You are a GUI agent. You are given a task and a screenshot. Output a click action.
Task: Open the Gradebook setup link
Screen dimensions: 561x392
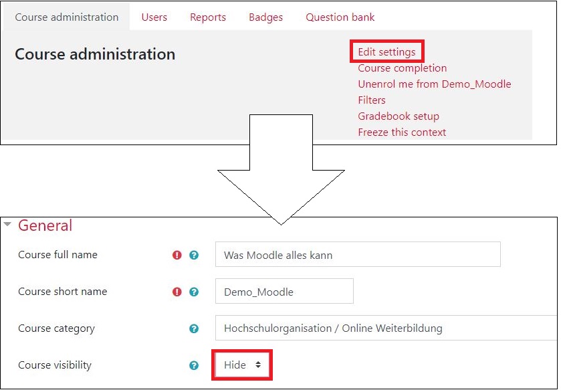coord(399,116)
